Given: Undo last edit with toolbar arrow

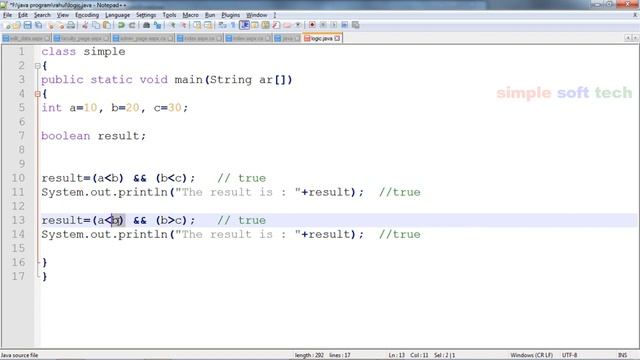Looking at the screenshot, I should click(x=121, y=25).
